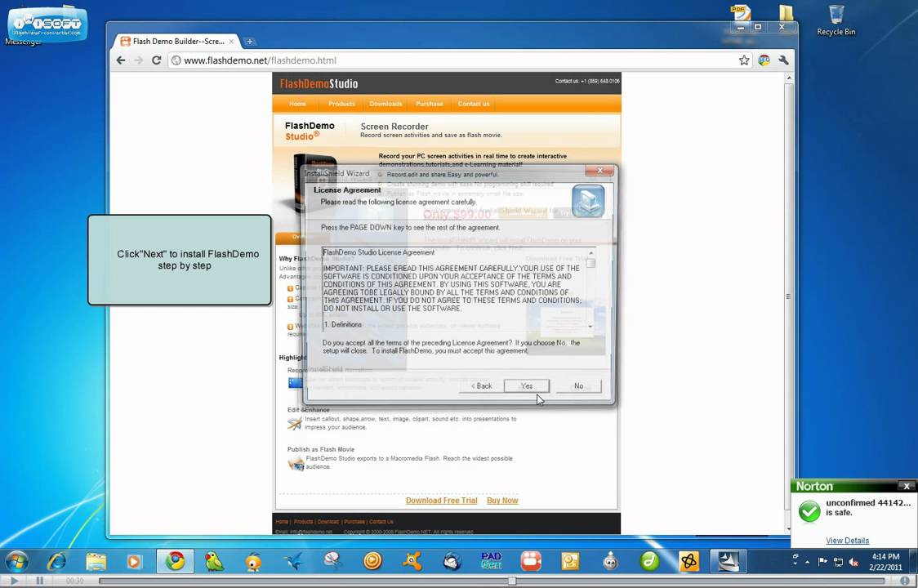
Task: Open the Products menu item
Action: click(x=341, y=104)
